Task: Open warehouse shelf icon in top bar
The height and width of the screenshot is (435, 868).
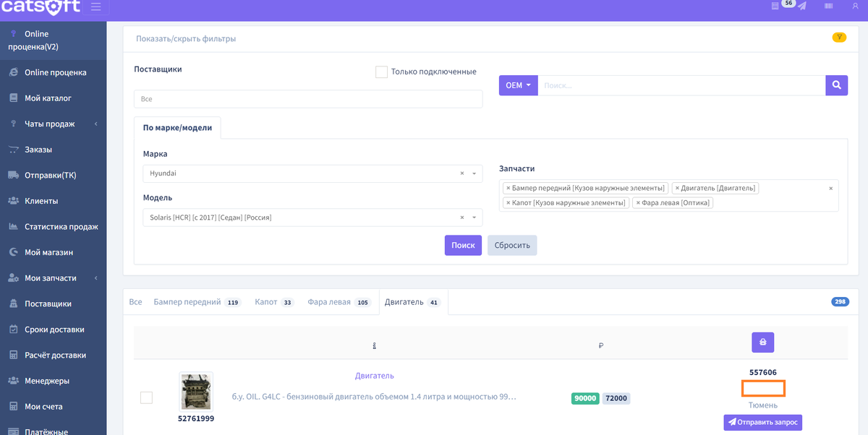Action: (x=775, y=6)
